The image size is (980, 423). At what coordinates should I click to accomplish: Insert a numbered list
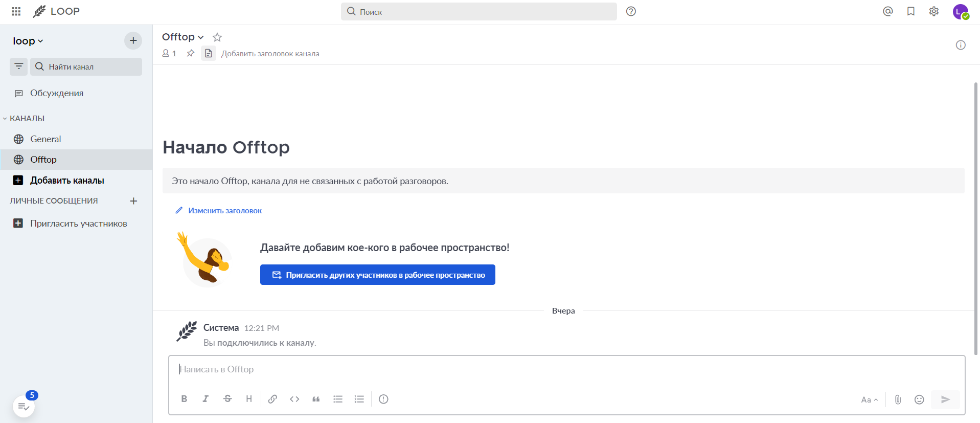click(359, 399)
